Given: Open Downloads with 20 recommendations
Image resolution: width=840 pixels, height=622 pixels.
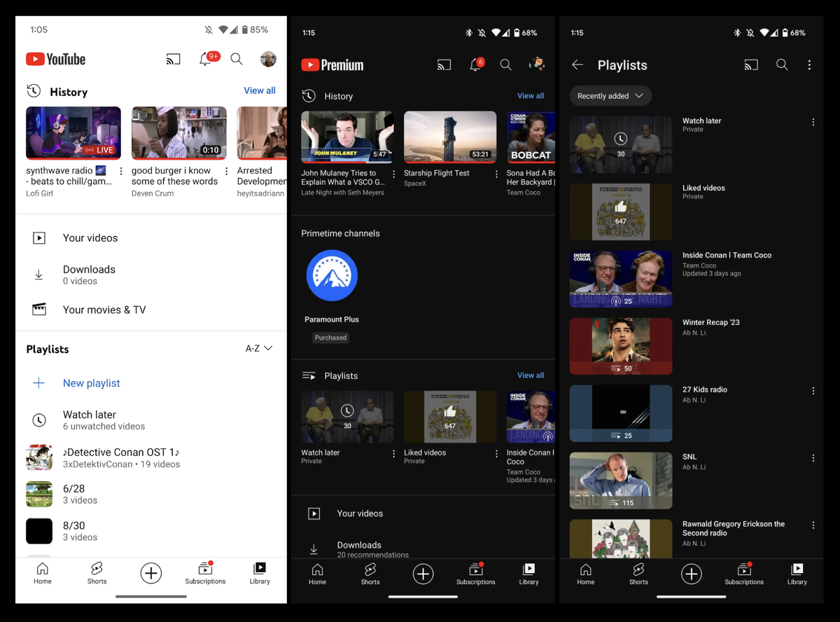Looking at the screenshot, I should (x=423, y=549).
